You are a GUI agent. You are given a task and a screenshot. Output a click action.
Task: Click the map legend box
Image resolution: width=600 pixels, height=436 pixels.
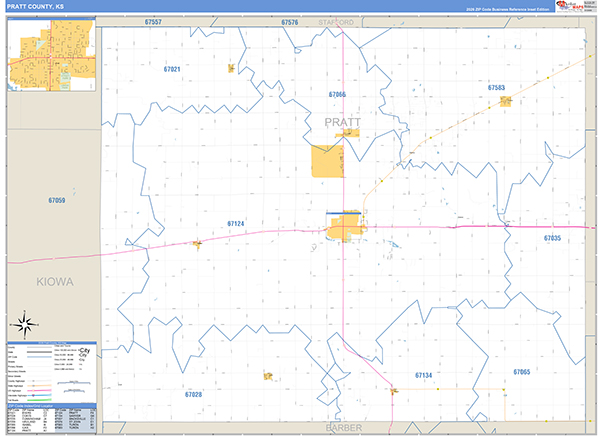click(x=52, y=372)
